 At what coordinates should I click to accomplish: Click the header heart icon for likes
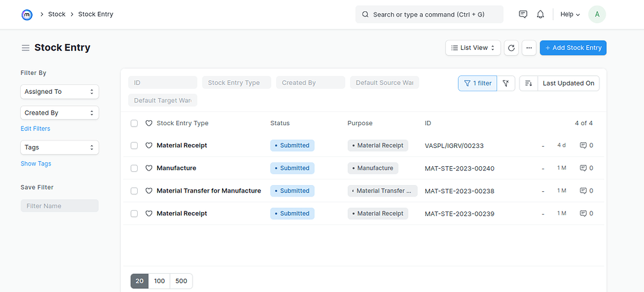pos(149,123)
